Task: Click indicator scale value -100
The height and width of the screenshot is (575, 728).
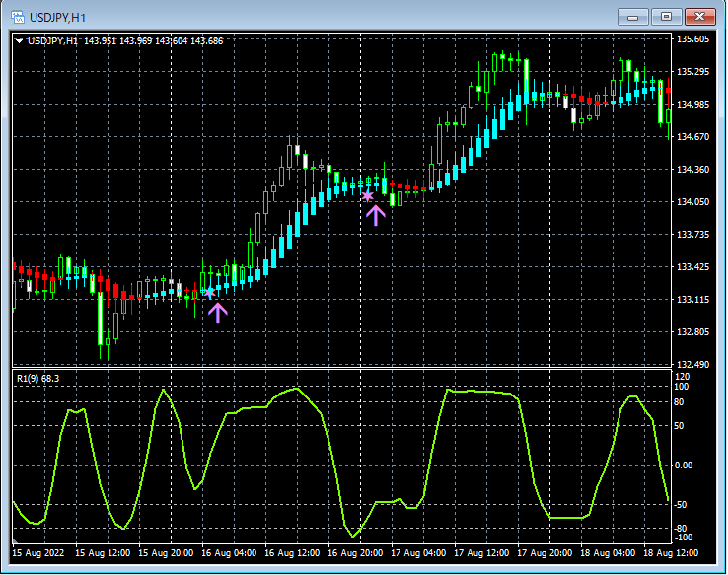Action: pos(683,538)
